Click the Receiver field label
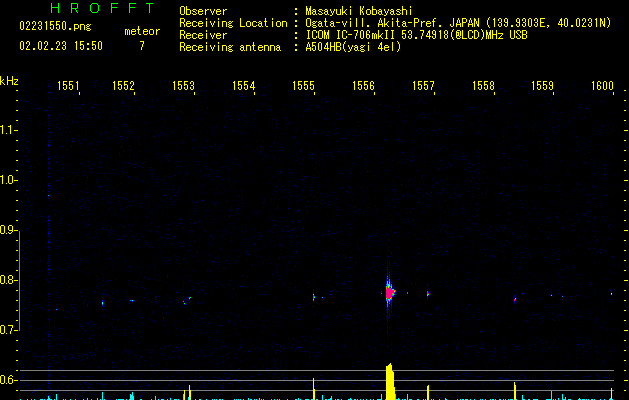Viewport: 629px width, 400px height. [x=203, y=35]
